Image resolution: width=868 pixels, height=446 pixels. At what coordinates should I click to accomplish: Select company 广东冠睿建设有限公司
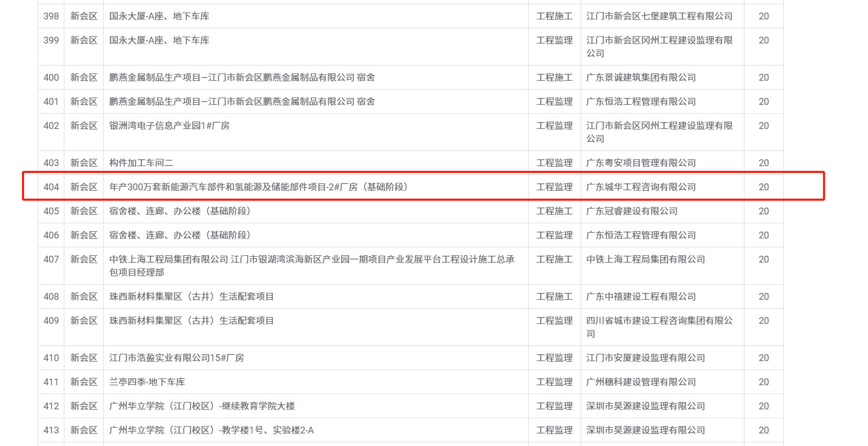632,211
